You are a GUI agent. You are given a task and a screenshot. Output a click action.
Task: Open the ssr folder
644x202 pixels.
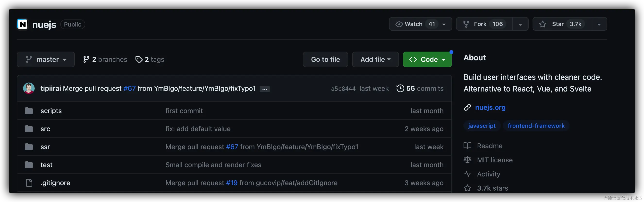(45, 147)
